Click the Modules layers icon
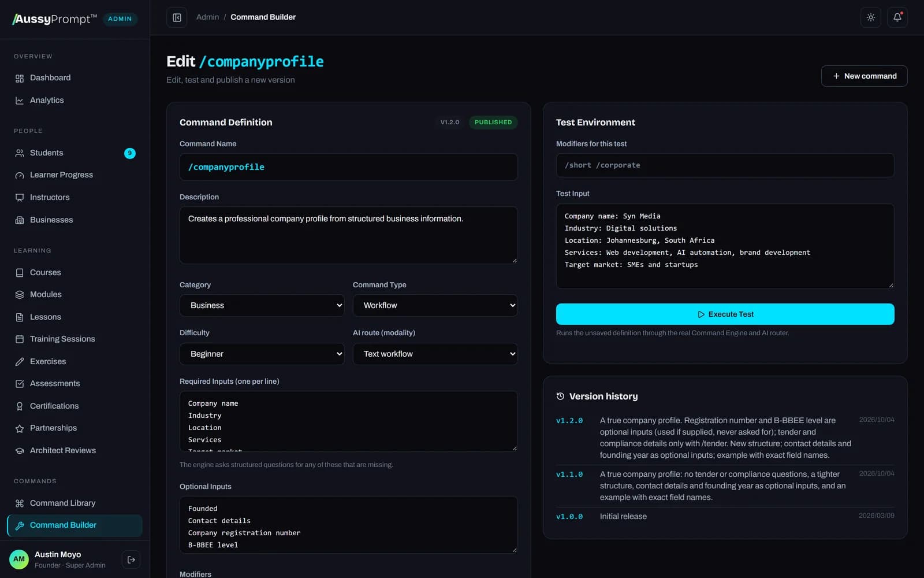The image size is (924, 578). click(x=20, y=295)
